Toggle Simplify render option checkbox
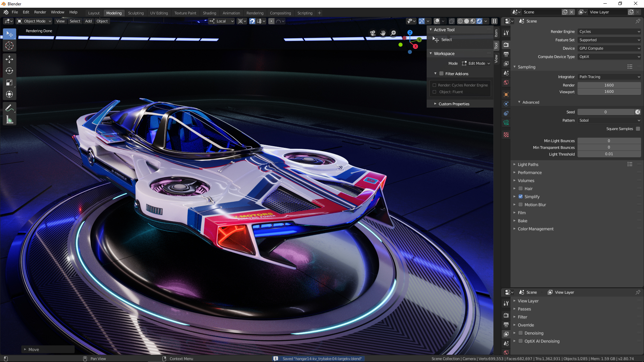The height and width of the screenshot is (362, 644). click(x=521, y=196)
